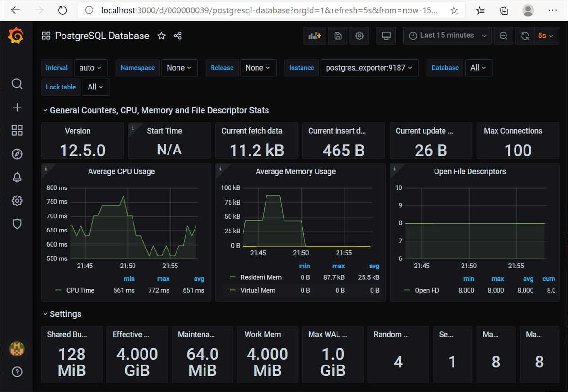This screenshot has width=568, height=392.
Task: Open the Alerting bell icon
Action: [x=17, y=178]
